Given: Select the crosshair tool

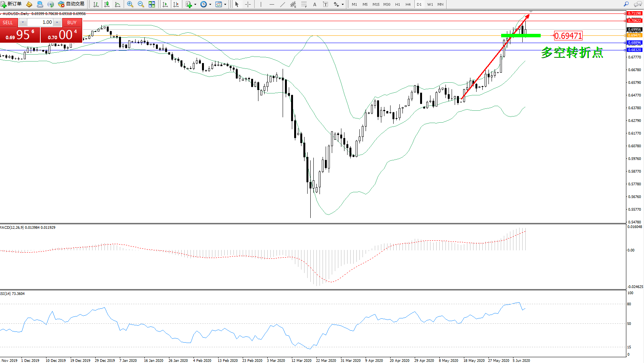Looking at the screenshot, I should click(x=248, y=4).
